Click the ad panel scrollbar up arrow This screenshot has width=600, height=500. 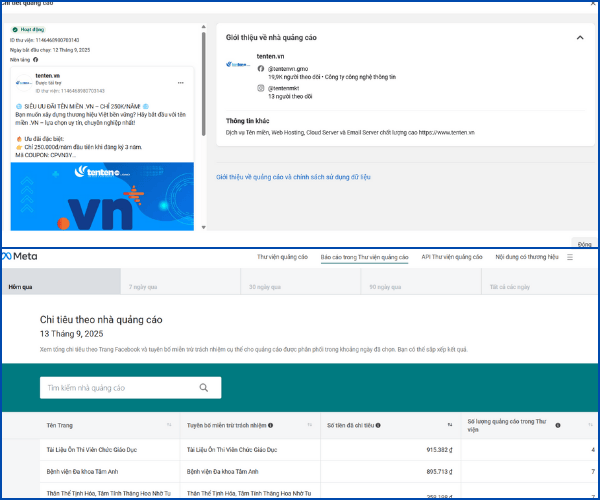click(204, 27)
